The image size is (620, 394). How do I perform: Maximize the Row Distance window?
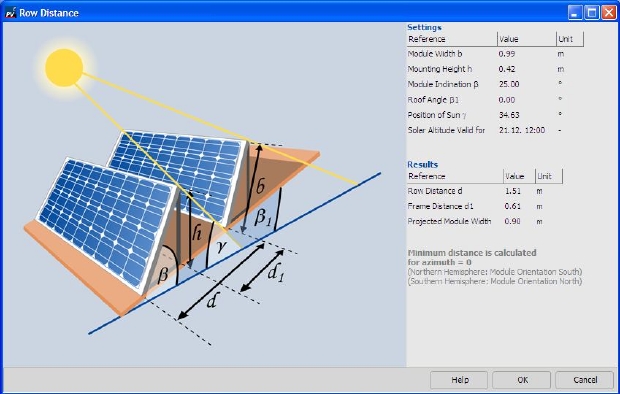tap(592, 13)
